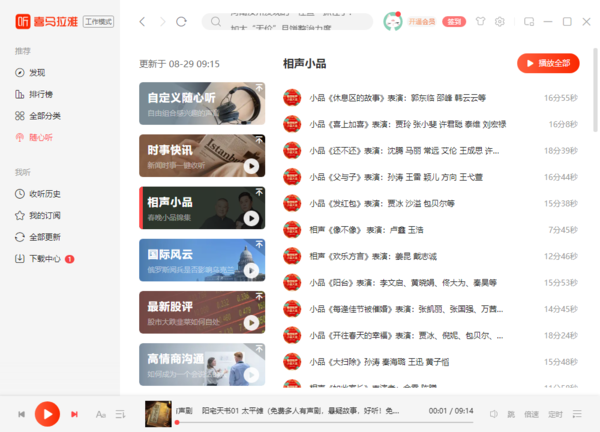Select track 小品《阳台》

pos(430,283)
